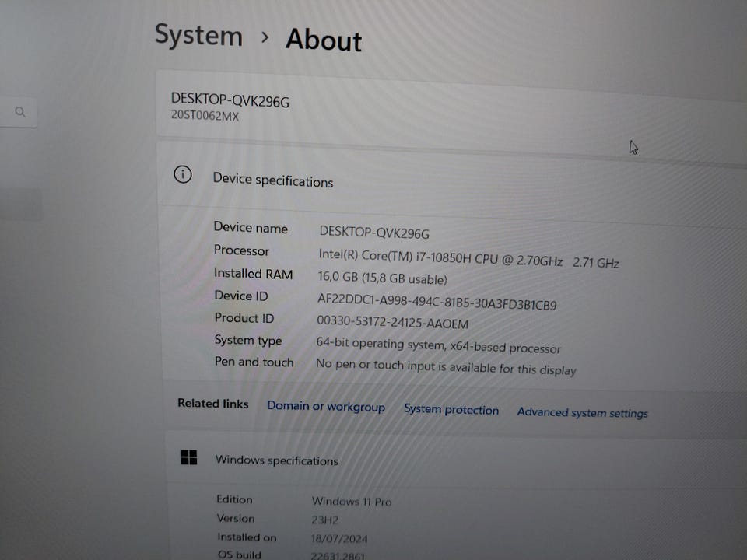Viewport: 747px width, 560px height.
Task: Collapse the Windows specifications section header
Action: click(456, 460)
